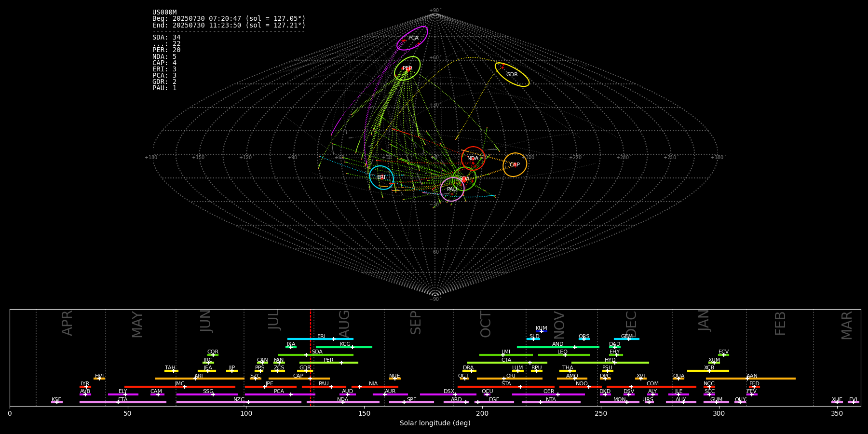The width and height of the screenshot is (868, 434).
Task: Click the red dashed current-date line in timeline
Action: click(x=311, y=357)
